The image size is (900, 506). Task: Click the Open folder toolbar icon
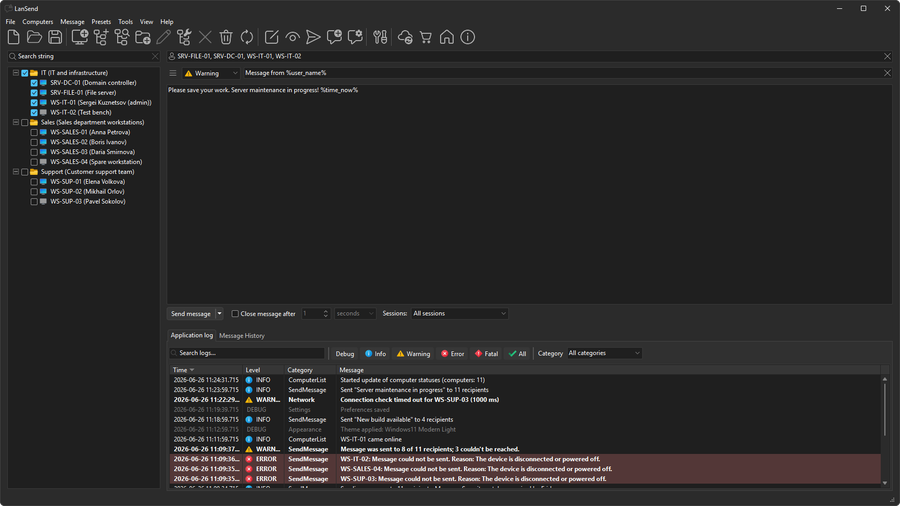(34, 37)
